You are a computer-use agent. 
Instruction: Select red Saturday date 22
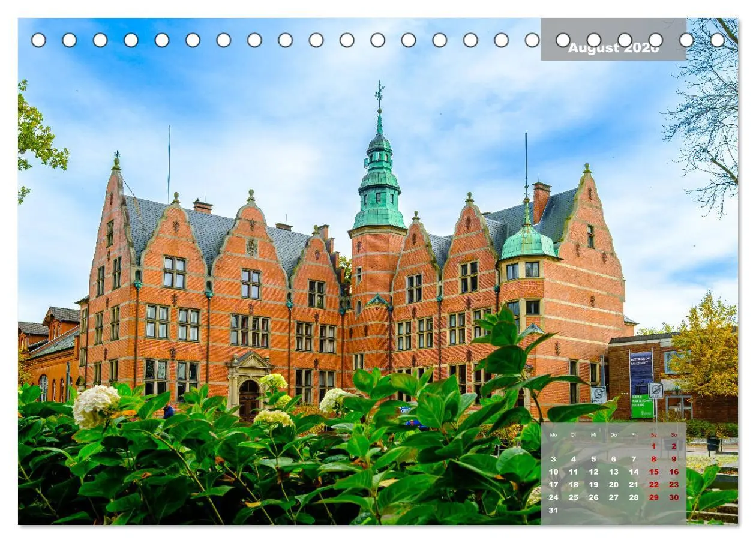pos(653,485)
